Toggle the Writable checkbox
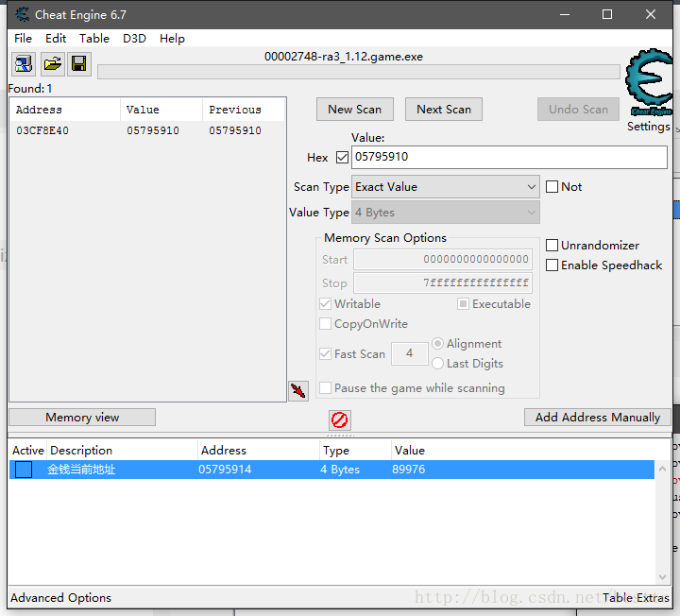680x616 pixels. tap(325, 303)
